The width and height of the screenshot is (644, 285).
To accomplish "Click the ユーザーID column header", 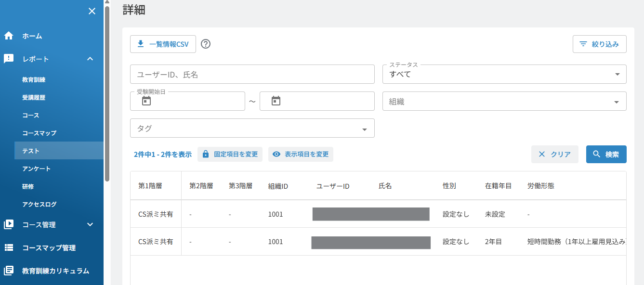I will coord(333,186).
